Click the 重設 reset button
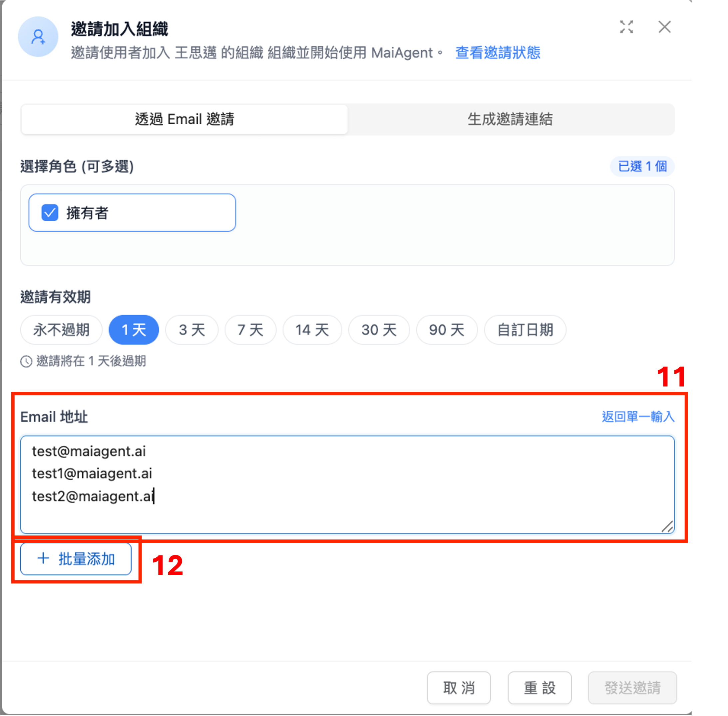Screen dimensions: 728x716 (539, 688)
